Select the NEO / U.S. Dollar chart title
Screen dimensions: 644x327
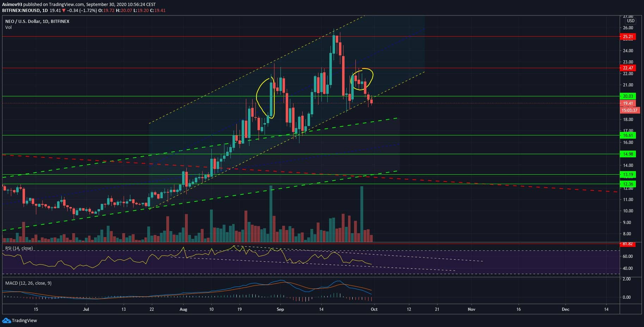37,22
